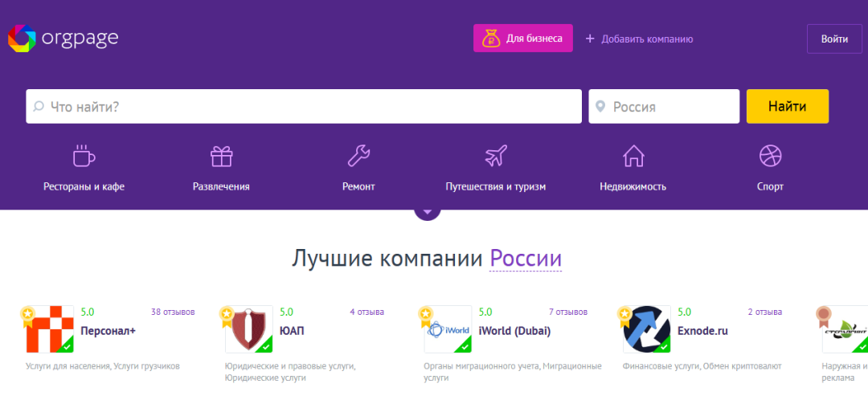Open the ЮАП shield logo thumbnail

point(249,329)
